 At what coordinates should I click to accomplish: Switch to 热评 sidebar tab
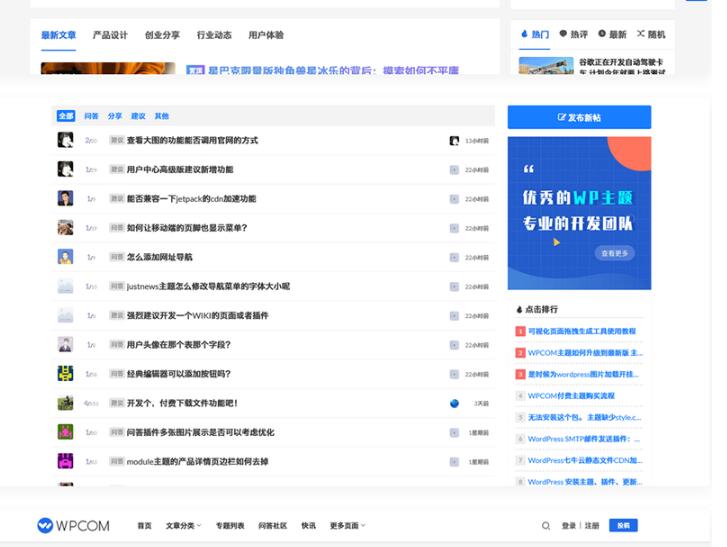pyautogui.click(x=574, y=35)
